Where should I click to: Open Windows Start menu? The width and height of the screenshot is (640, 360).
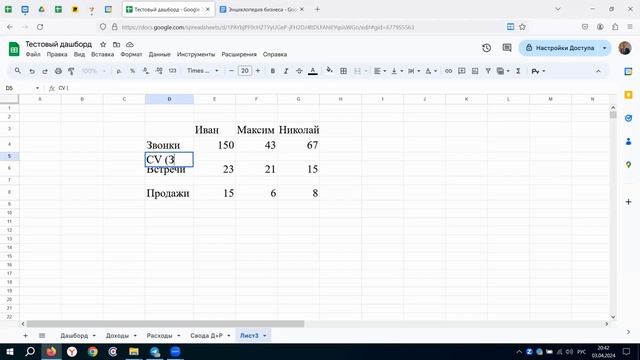pos(9,351)
